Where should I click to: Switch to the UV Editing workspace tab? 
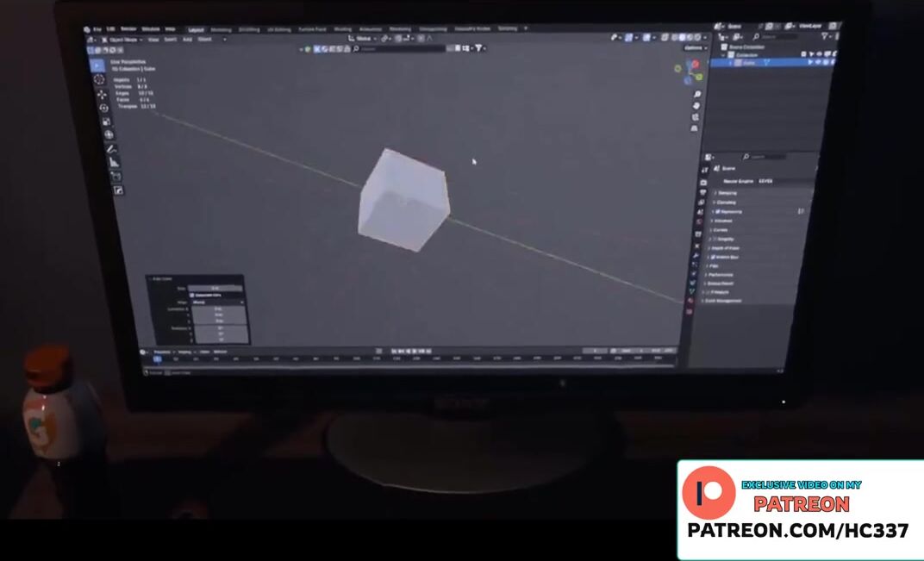coord(278,29)
